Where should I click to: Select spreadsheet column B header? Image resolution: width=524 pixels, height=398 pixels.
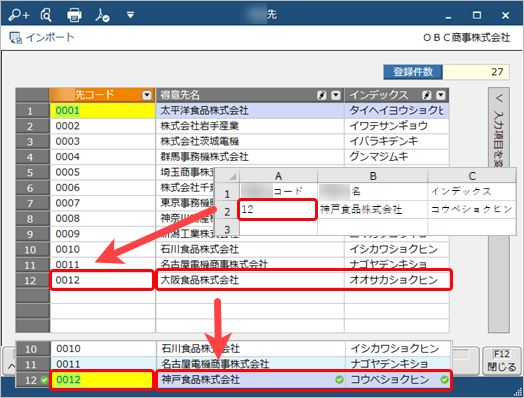[373, 176]
